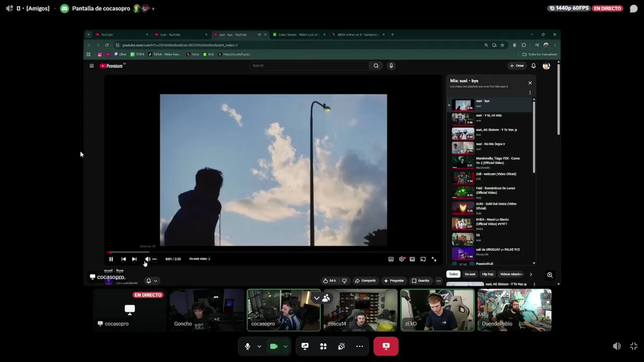The image size is (644, 362).
Task: Open Discord camera options chevron
Action: point(285,346)
